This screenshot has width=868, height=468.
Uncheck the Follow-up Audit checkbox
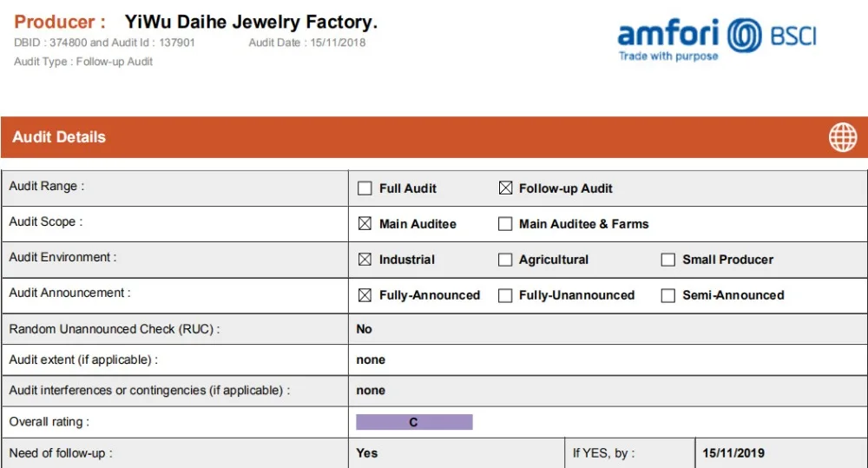pos(505,188)
